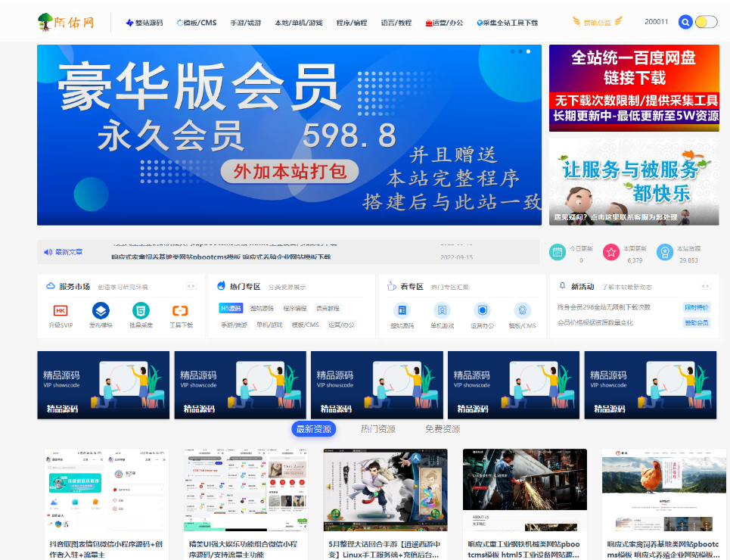Viewport: 730px width, 560px height.
Task: Expand arrows on the 热门专区 panel
Action: tap(362, 287)
